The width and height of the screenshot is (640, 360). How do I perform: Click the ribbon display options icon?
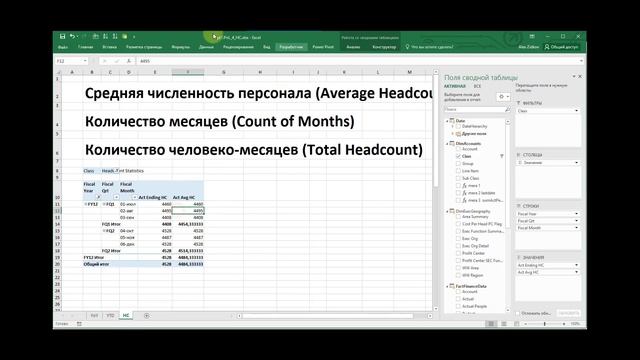click(532, 36)
